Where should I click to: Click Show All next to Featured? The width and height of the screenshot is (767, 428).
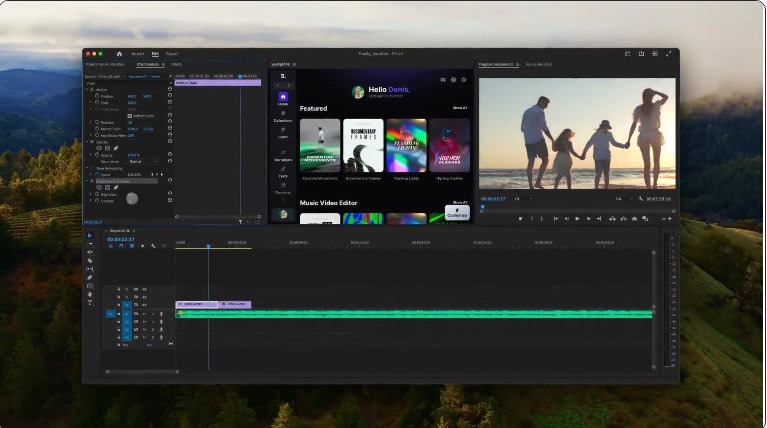[x=460, y=107]
